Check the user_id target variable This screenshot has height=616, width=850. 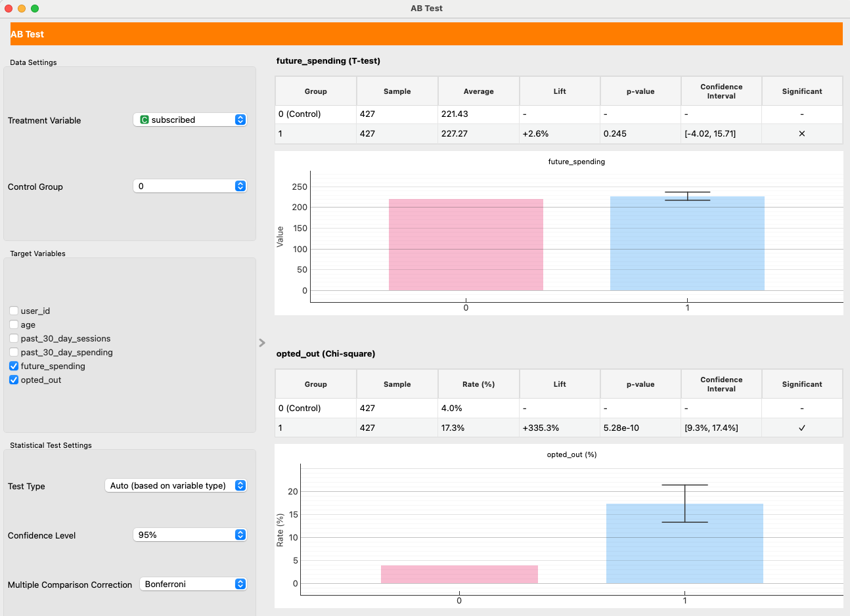pyautogui.click(x=13, y=311)
